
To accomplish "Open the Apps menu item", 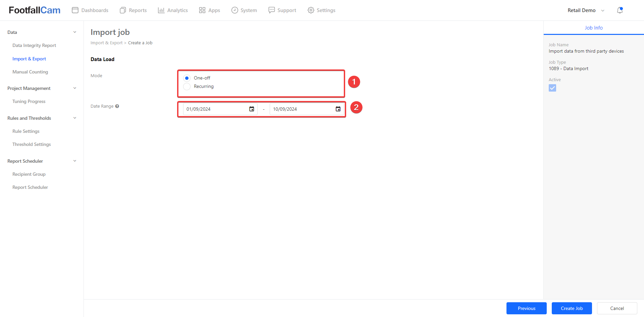I will pos(209,10).
